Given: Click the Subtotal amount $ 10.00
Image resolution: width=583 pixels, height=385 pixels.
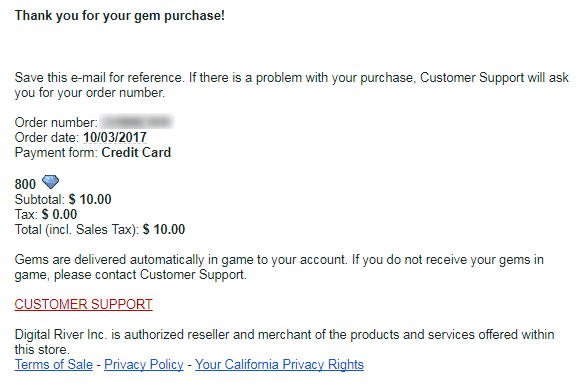Looking at the screenshot, I should 90,199.
